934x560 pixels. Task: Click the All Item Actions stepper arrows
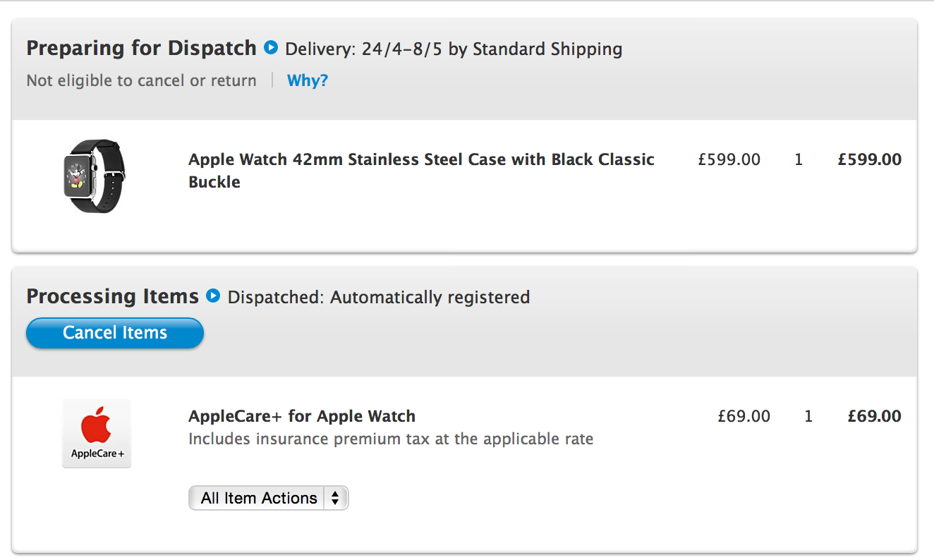click(x=335, y=498)
